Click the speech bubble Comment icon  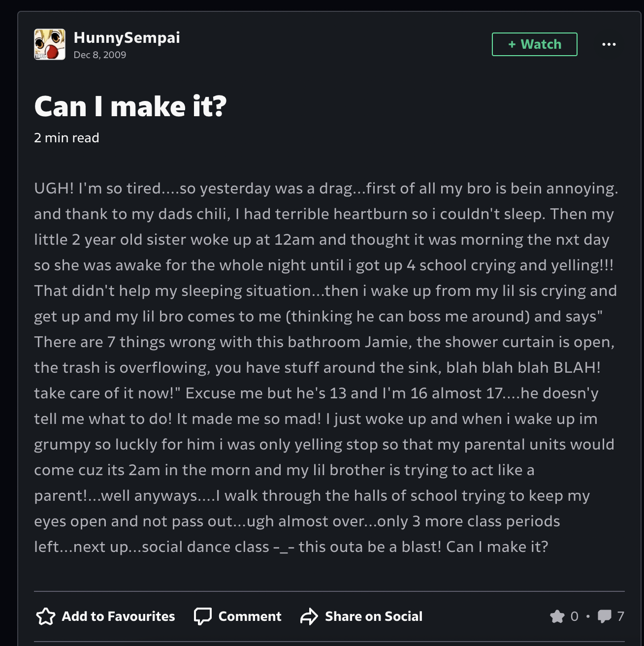202,616
